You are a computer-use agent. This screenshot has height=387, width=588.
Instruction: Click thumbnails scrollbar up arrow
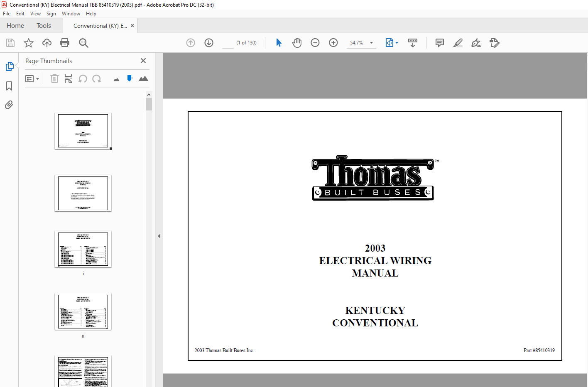click(149, 95)
